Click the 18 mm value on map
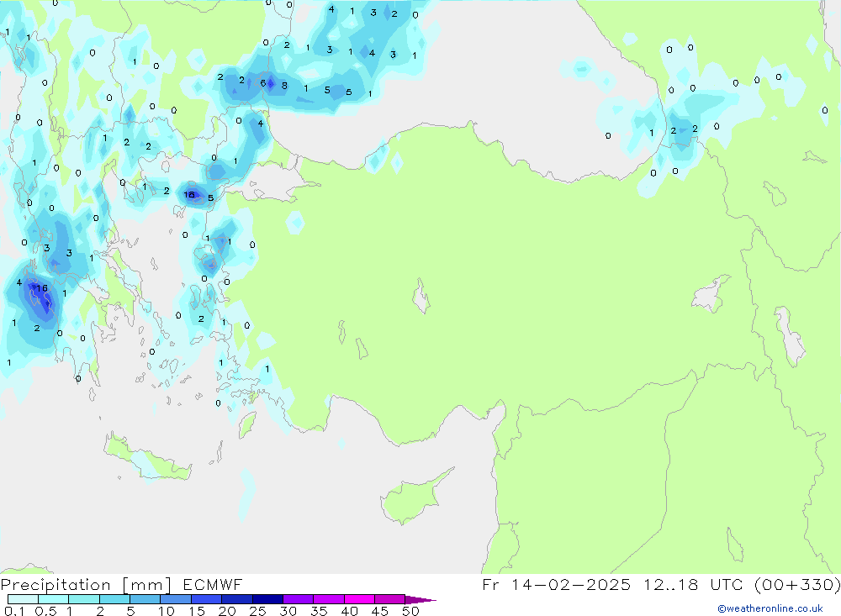 pos(188,195)
